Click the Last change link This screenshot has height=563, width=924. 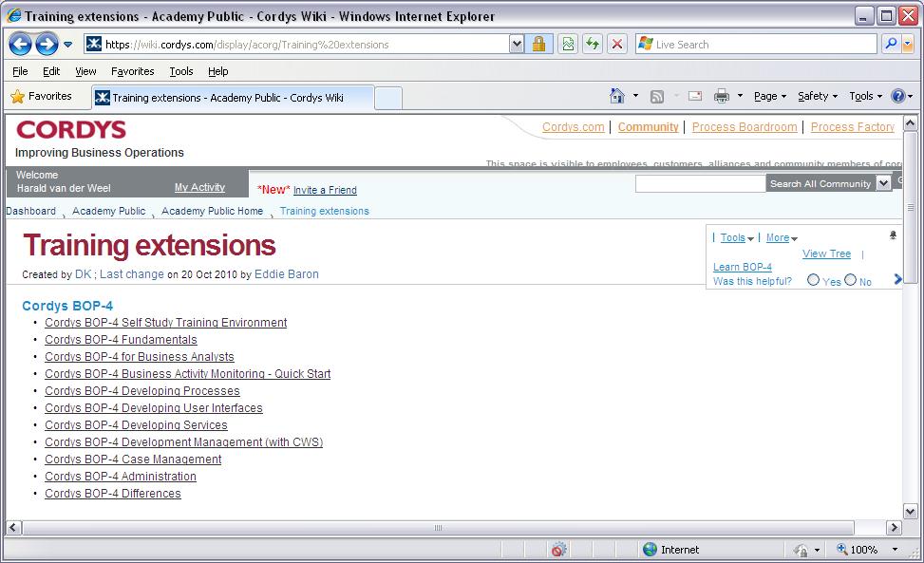pos(132,274)
